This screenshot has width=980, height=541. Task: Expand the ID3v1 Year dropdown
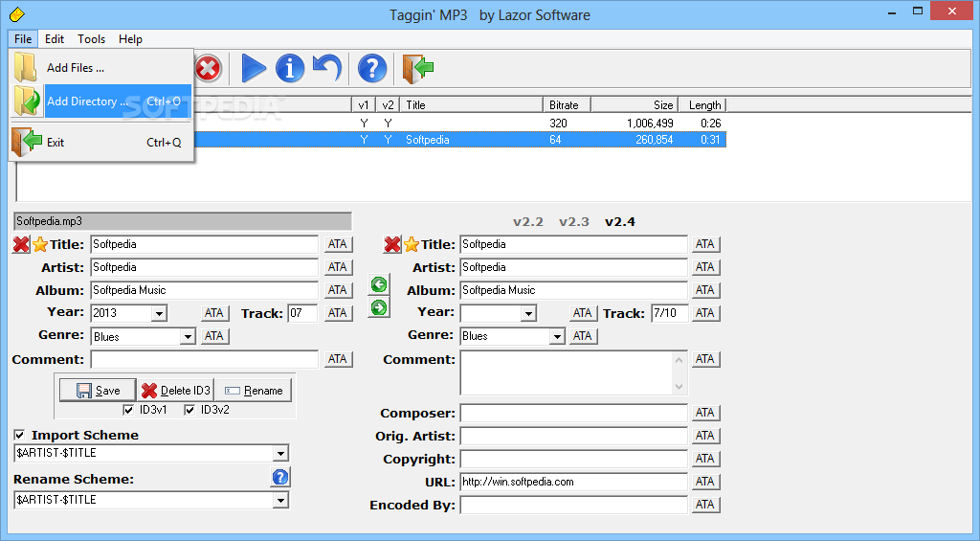click(x=160, y=313)
